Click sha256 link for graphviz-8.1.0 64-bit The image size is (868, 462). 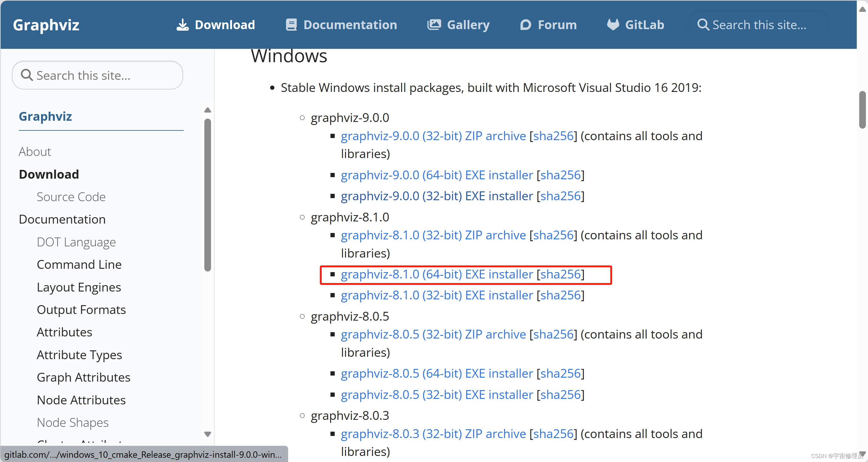pos(560,274)
